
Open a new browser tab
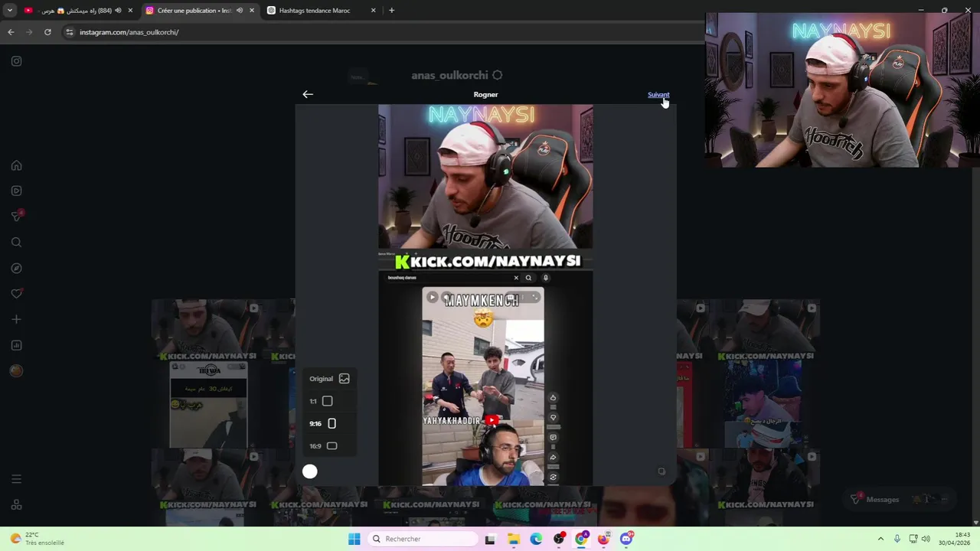(391, 11)
